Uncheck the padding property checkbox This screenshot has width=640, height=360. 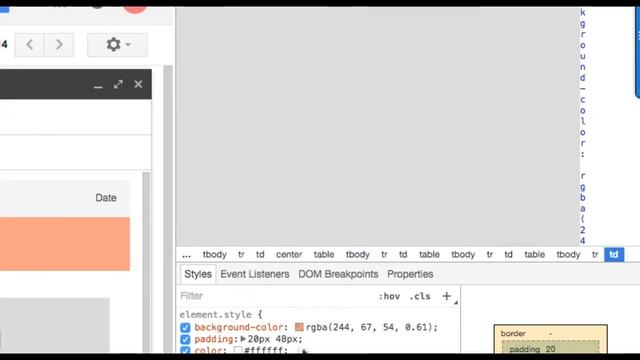[x=185, y=339]
